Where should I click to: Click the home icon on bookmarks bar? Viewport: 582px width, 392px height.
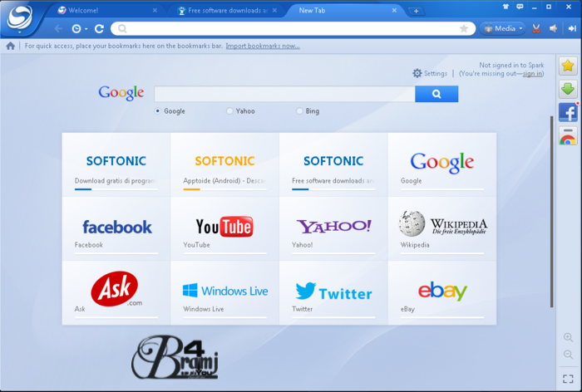pos(10,46)
